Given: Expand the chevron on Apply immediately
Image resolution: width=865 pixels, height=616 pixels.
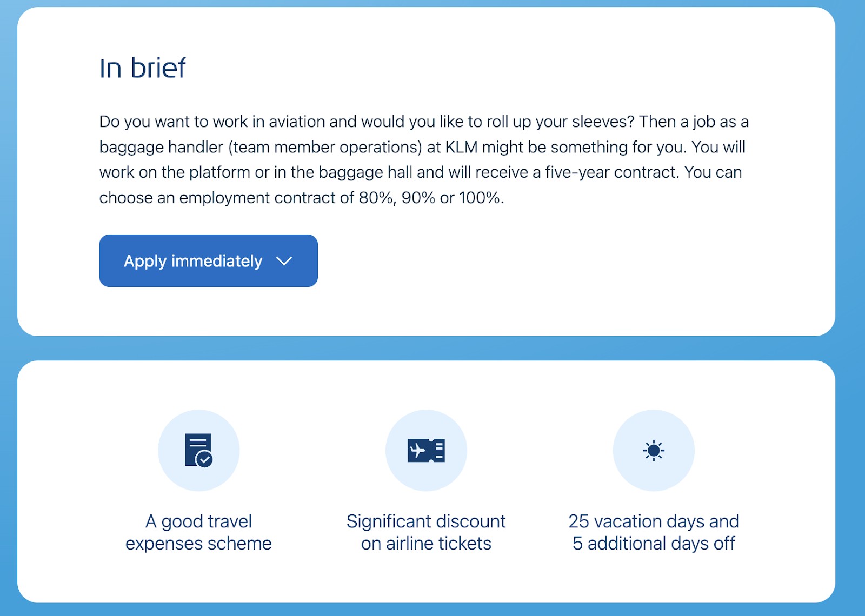Looking at the screenshot, I should [x=284, y=261].
